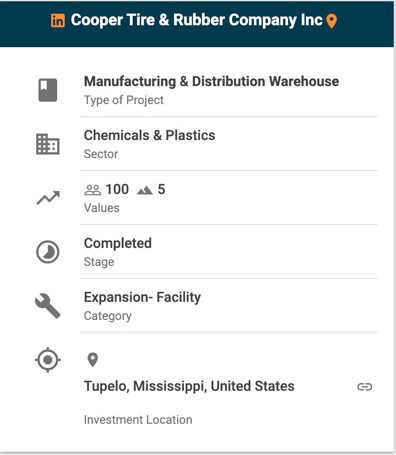Click the people jobs icon beside 100
396x455 pixels.
(x=92, y=190)
